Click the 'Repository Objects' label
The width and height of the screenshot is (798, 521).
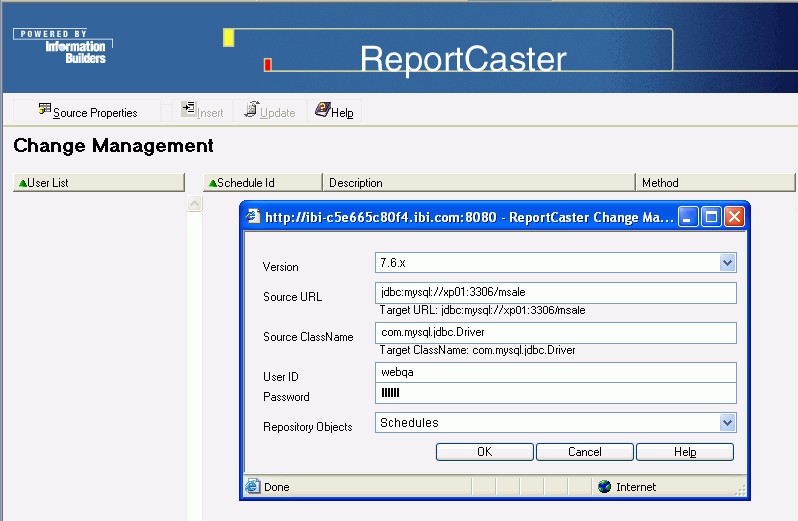pyautogui.click(x=308, y=427)
